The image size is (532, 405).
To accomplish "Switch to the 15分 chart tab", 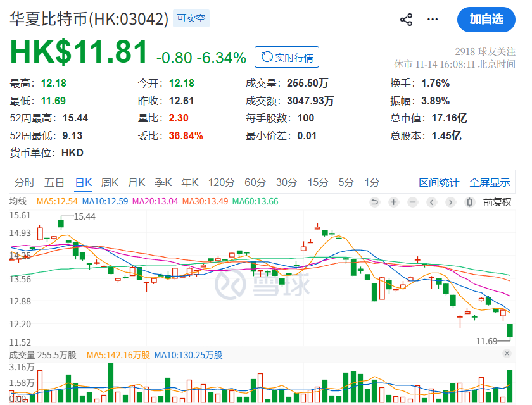I will click(x=318, y=183).
